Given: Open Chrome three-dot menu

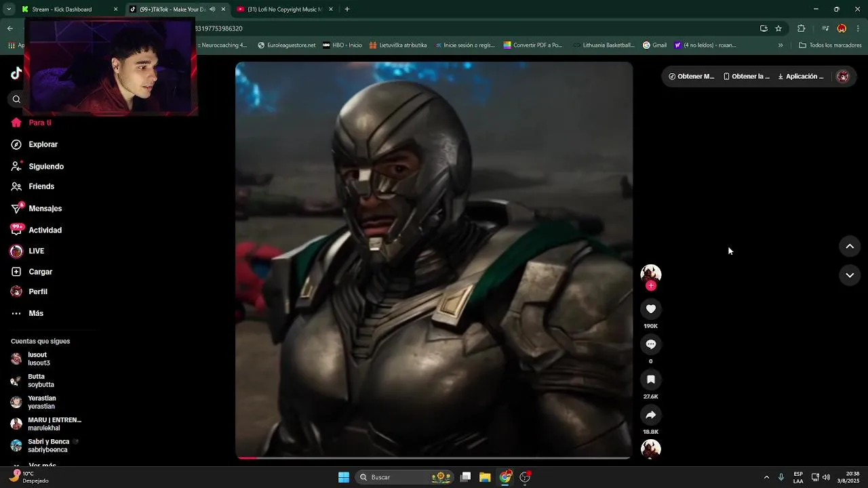Looking at the screenshot, I should click(x=859, y=28).
